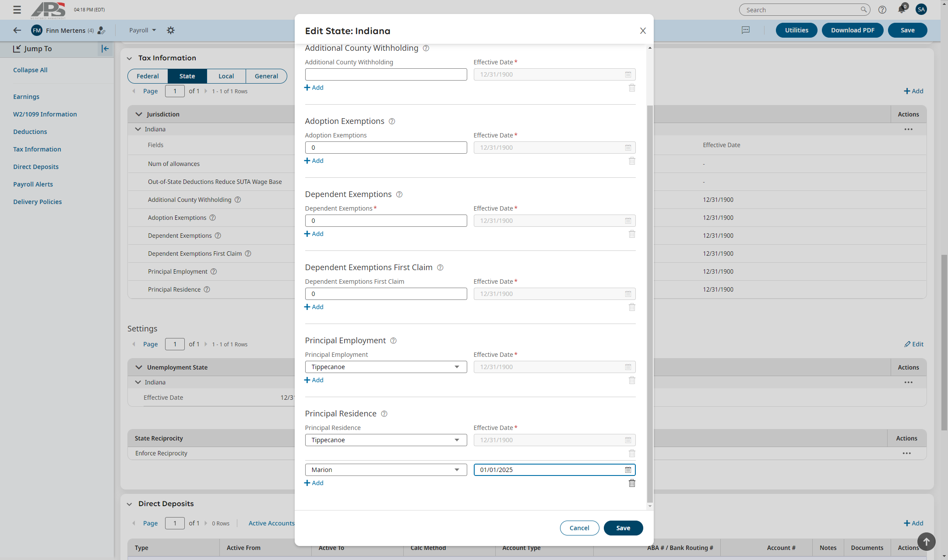The width and height of the screenshot is (948, 560).
Task: Add entry under Adoption Exemptions
Action: [314, 161]
